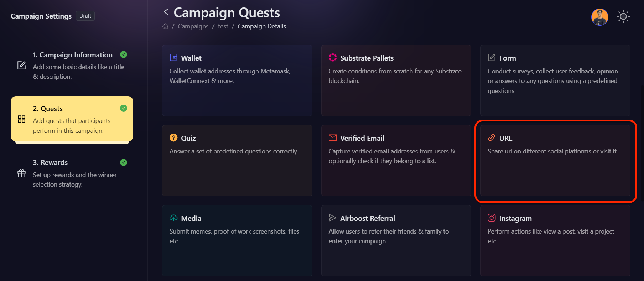Click the test breadcrumb link
The width and height of the screenshot is (644, 281).
[x=223, y=26]
